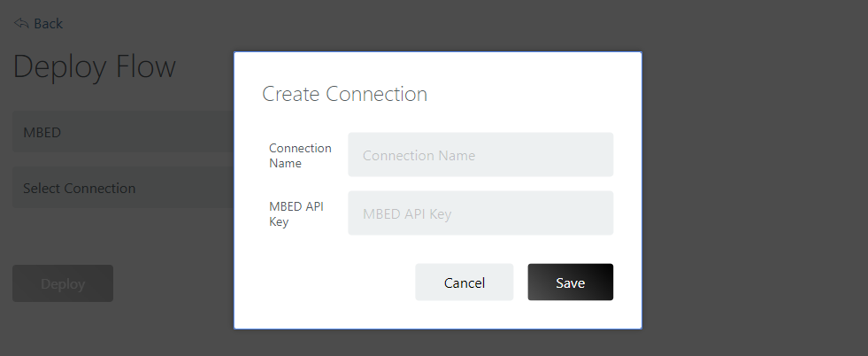Focus the Connection Name input field
The image size is (868, 356).
[x=480, y=155]
